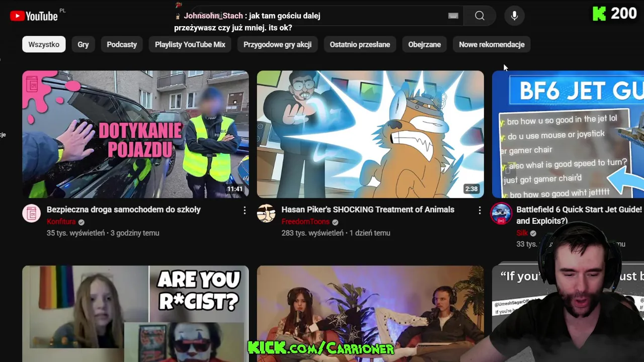Click the 2:38 duration badge
This screenshot has width=644, height=362.
tap(471, 189)
